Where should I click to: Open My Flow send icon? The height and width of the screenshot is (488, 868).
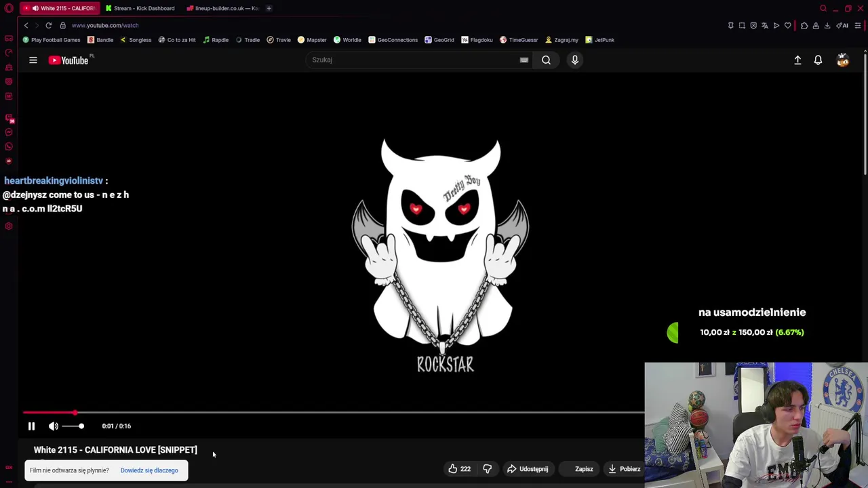tap(776, 25)
